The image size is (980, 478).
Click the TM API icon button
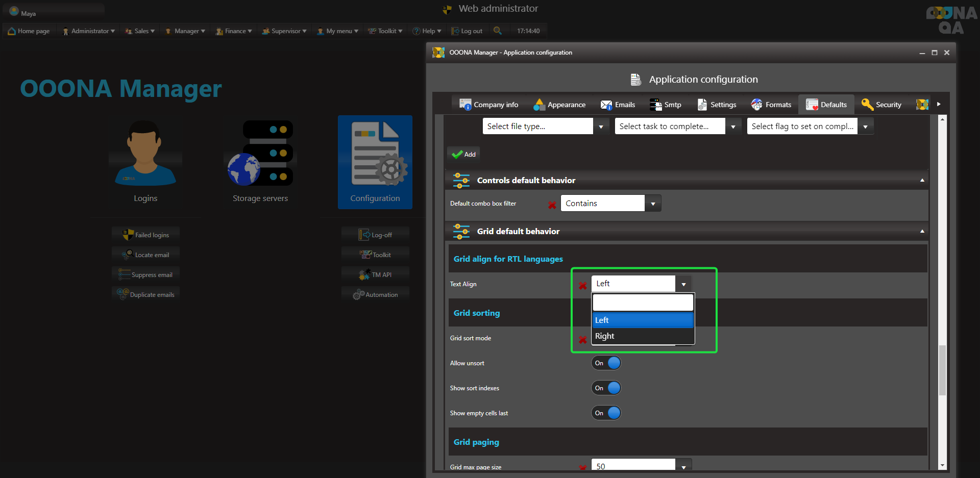(x=375, y=274)
